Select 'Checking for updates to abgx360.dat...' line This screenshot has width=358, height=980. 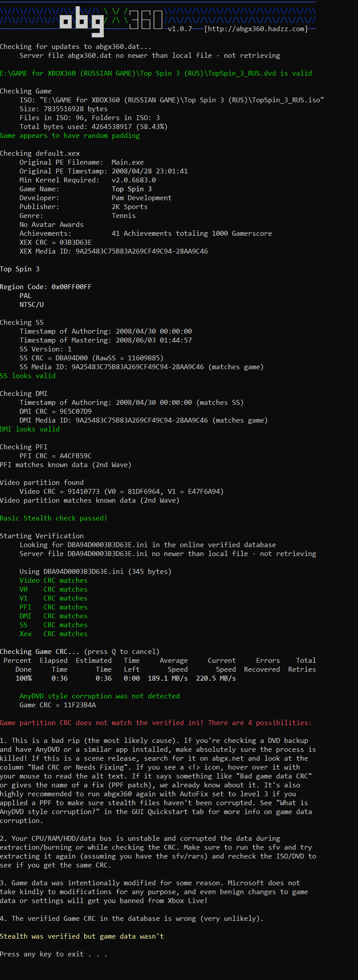coord(76,47)
